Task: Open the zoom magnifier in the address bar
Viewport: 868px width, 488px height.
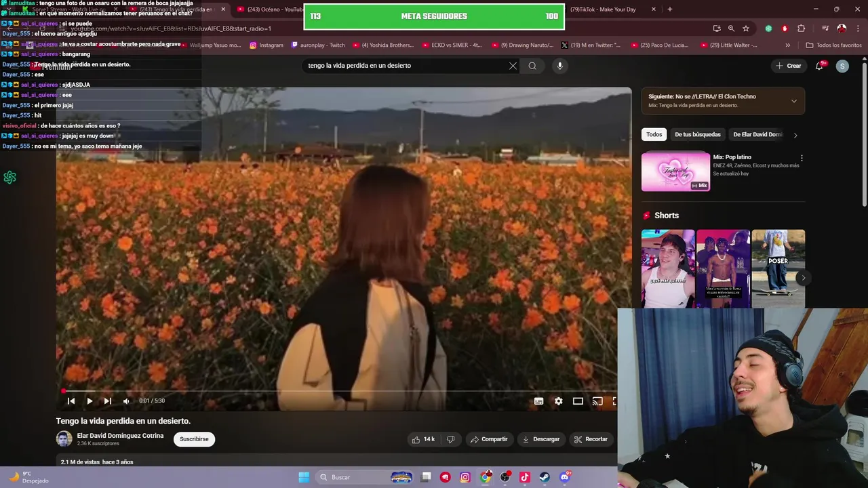Action: (731, 28)
